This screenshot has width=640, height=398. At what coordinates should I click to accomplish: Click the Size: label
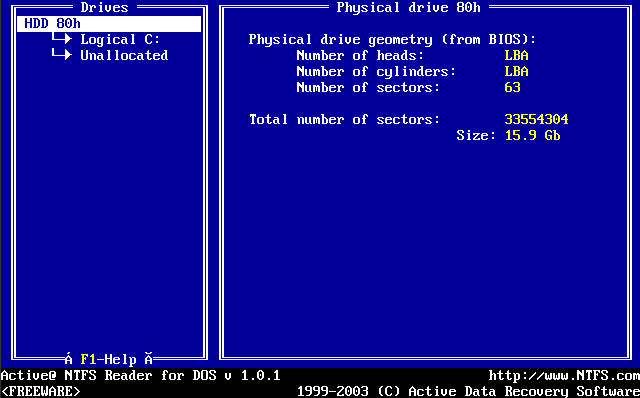coord(476,135)
